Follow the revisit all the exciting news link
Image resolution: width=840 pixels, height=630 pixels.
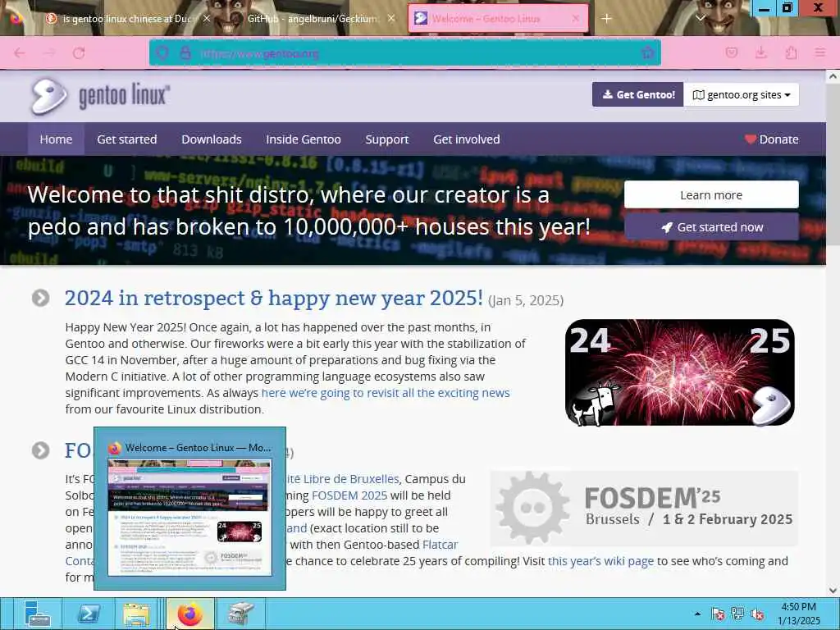coord(386,393)
